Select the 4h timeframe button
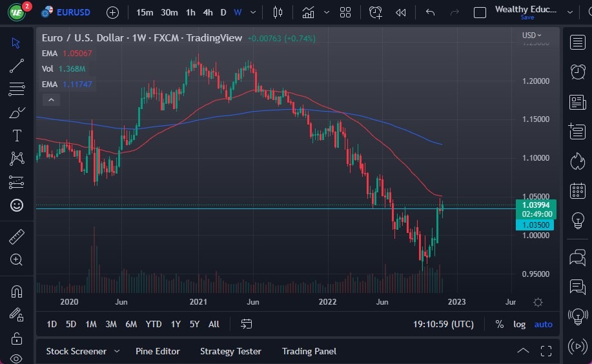This screenshot has height=364, width=592. (x=207, y=12)
